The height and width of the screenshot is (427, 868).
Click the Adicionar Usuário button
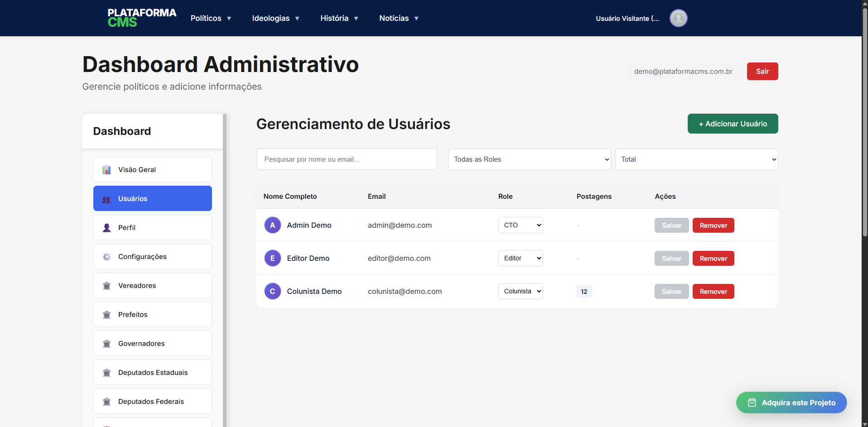[733, 124]
